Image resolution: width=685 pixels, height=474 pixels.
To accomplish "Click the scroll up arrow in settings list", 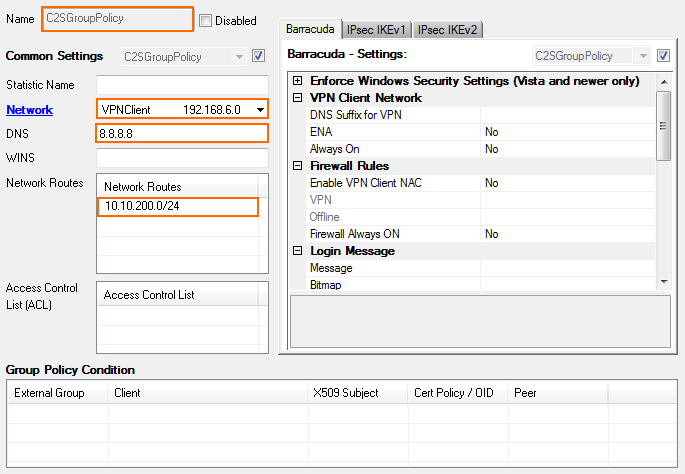I will [664, 82].
